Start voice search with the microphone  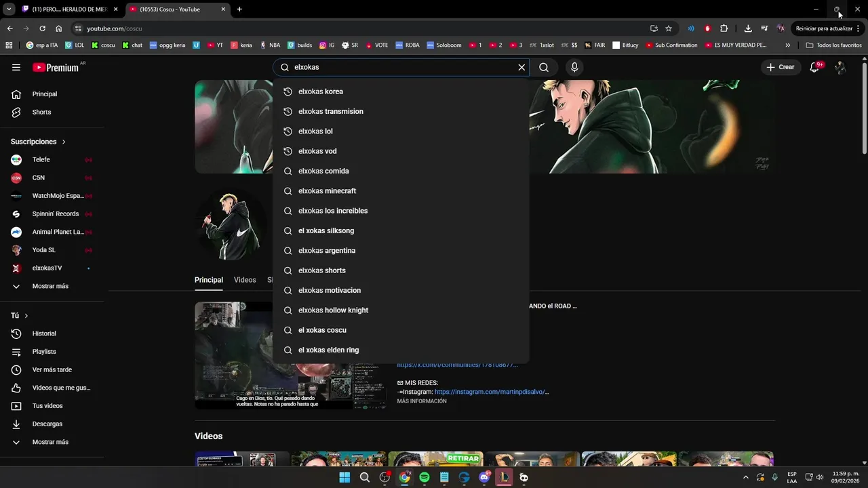(x=574, y=67)
